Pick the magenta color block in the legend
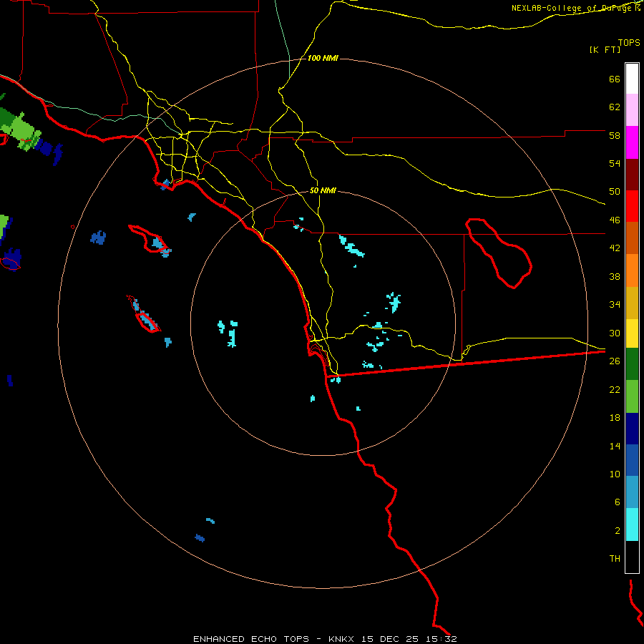 [632, 142]
